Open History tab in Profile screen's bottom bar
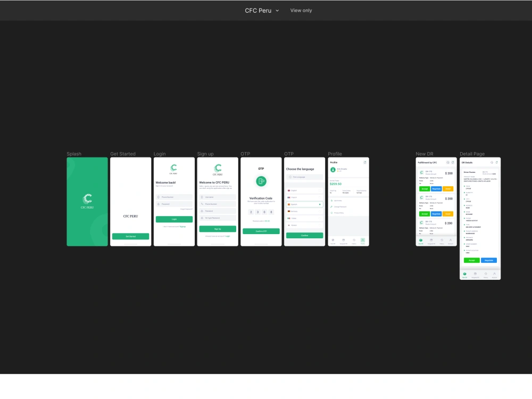Screen dimensions: 532x399 [x=354, y=241]
